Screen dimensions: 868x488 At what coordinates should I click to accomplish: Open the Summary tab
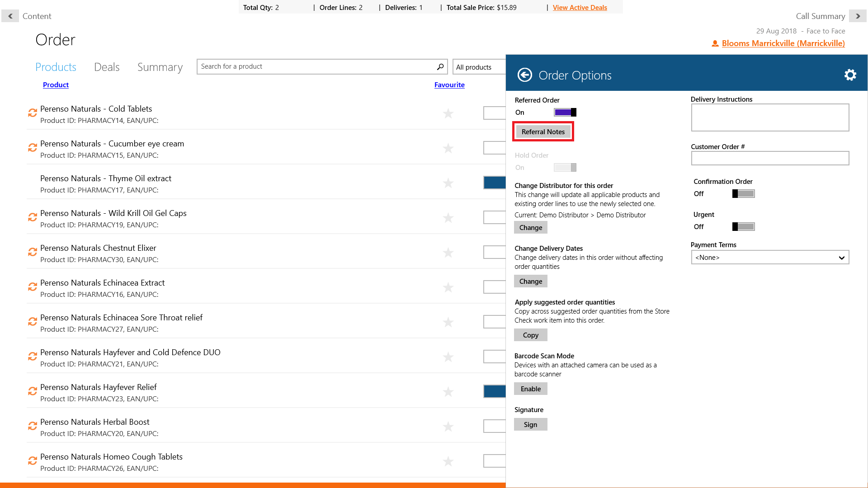(160, 67)
